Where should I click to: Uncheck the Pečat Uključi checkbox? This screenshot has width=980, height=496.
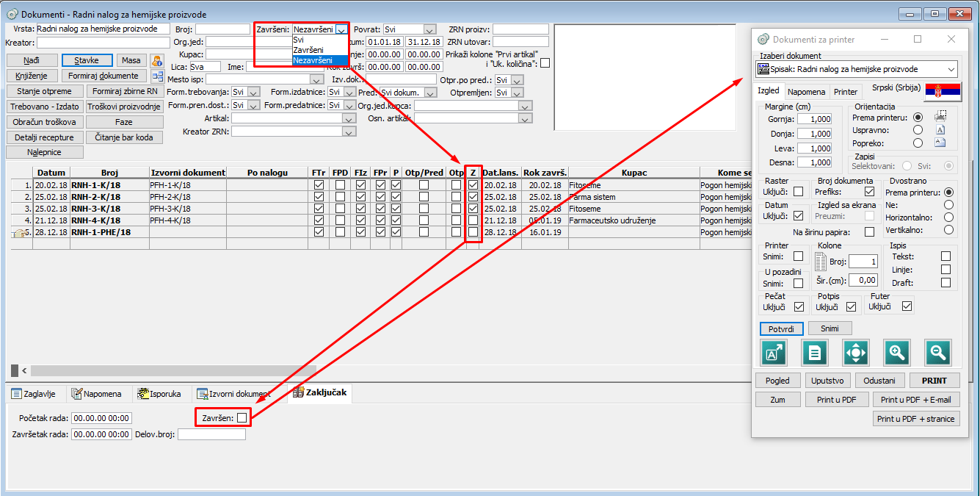[798, 307]
